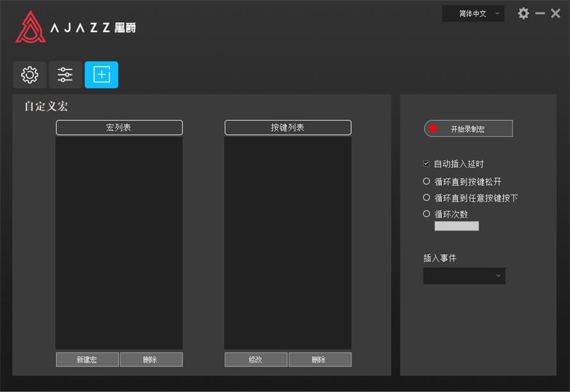Viewport: 570px width, 392px height.
Task: Click the loop count input field
Action: pyautogui.click(x=456, y=225)
